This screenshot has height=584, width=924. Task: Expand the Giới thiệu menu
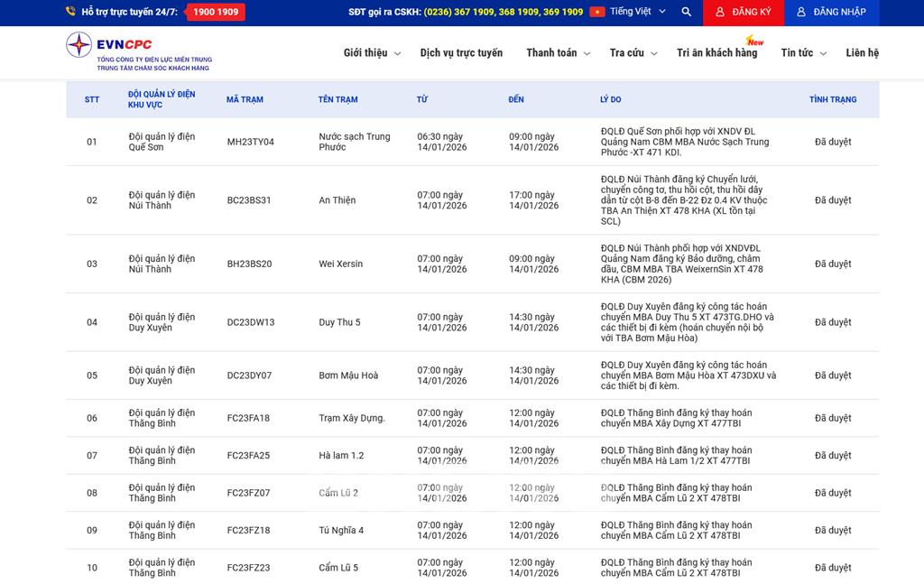click(371, 53)
